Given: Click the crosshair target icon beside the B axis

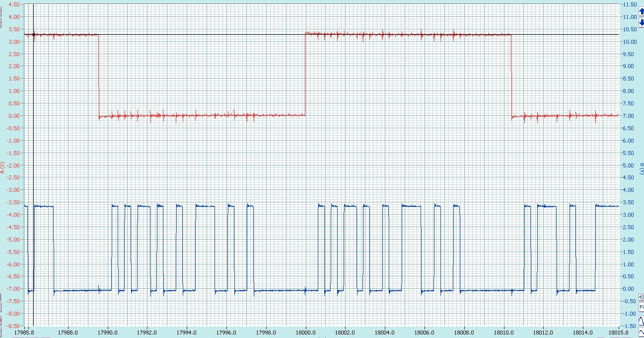Looking at the screenshot, I should [642, 297].
